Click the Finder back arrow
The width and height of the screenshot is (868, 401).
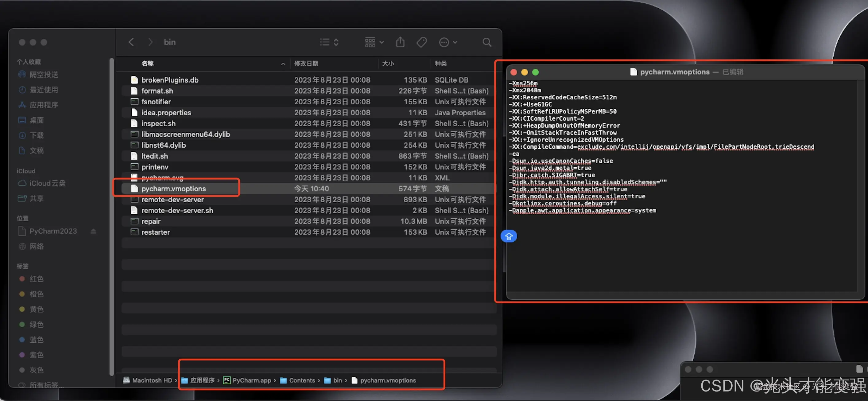click(x=131, y=42)
